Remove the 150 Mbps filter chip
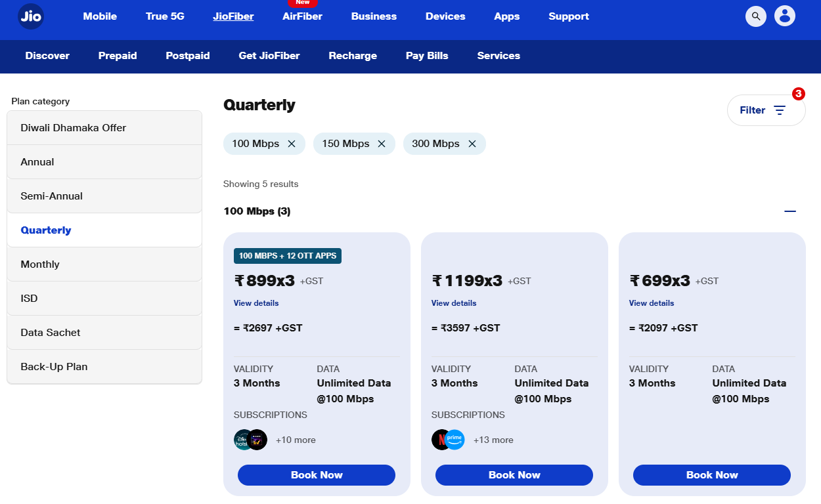 [x=382, y=144]
